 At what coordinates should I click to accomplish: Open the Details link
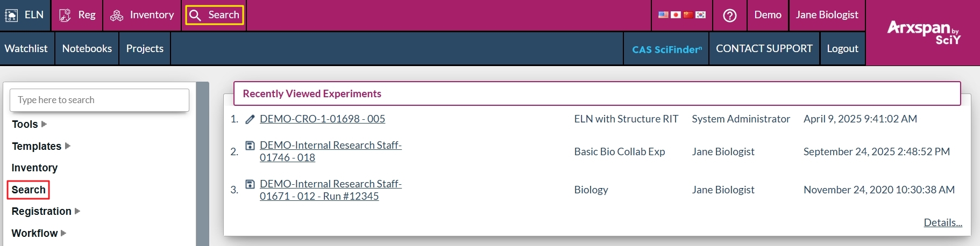[x=942, y=222]
